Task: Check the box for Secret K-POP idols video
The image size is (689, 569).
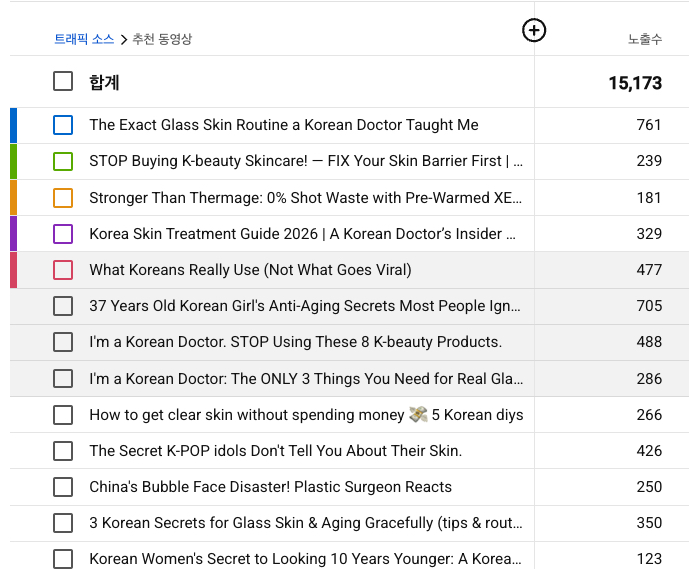Action: pos(63,451)
